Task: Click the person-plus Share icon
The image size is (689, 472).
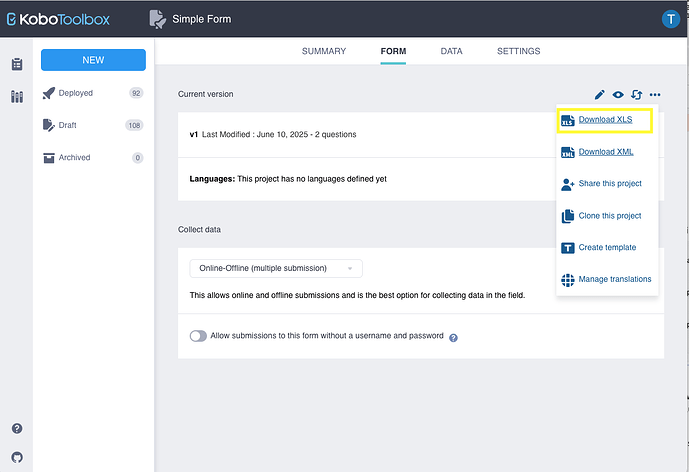Action: tap(567, 184)
